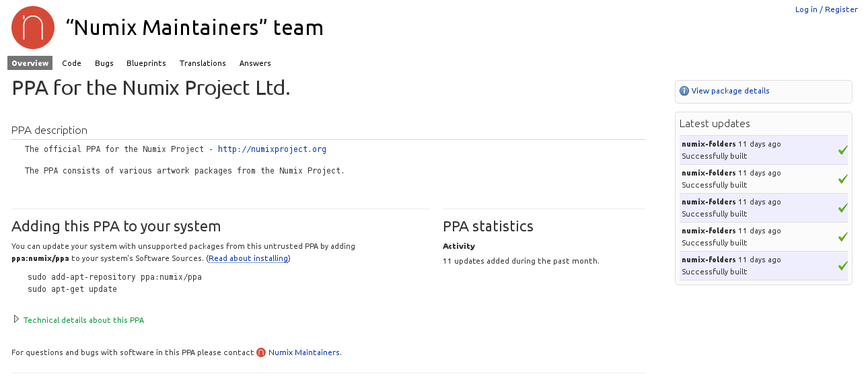Follow the numixproject.org link
The height and width of the screenshot is (380, 868).
272,149
